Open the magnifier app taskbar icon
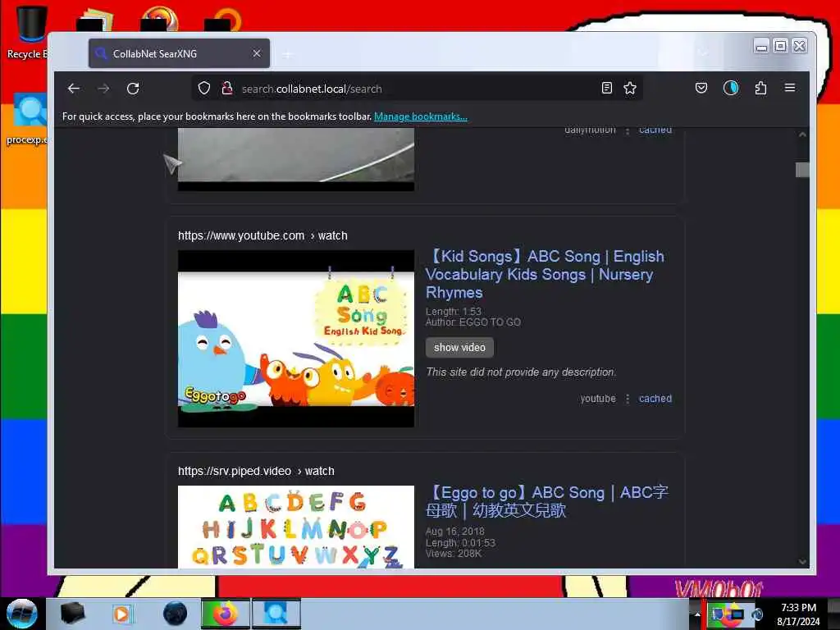This screenshot has height=630, width=840. click(276, 614)
